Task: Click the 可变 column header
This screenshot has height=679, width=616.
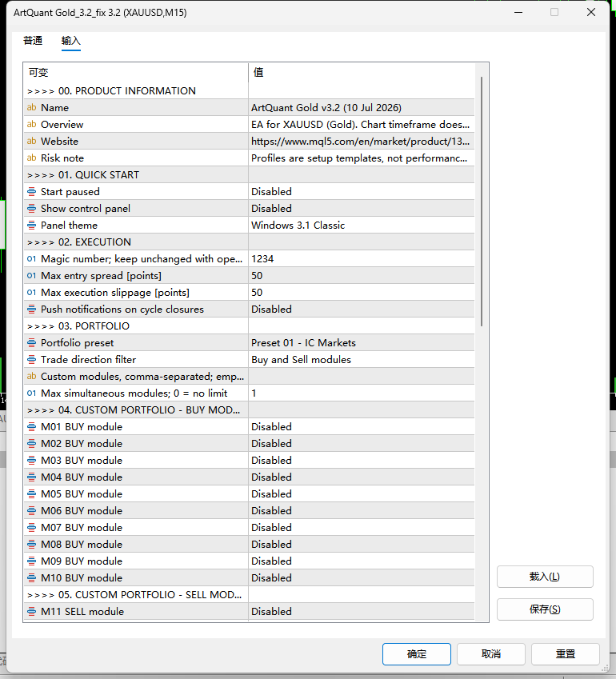Action: coord(136,72)
